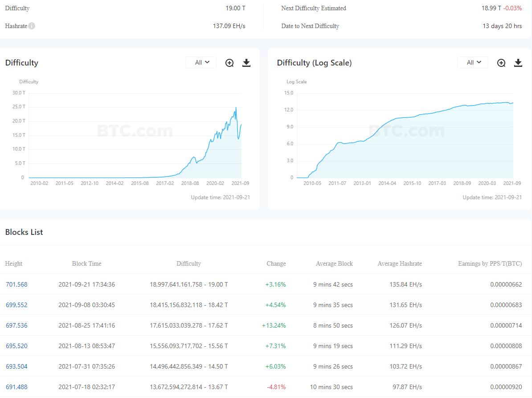The width and height of the screenshot is (532, 398).
Task: Click the Block Time column header
Action: pyautogui.click(x=86, y=263)
